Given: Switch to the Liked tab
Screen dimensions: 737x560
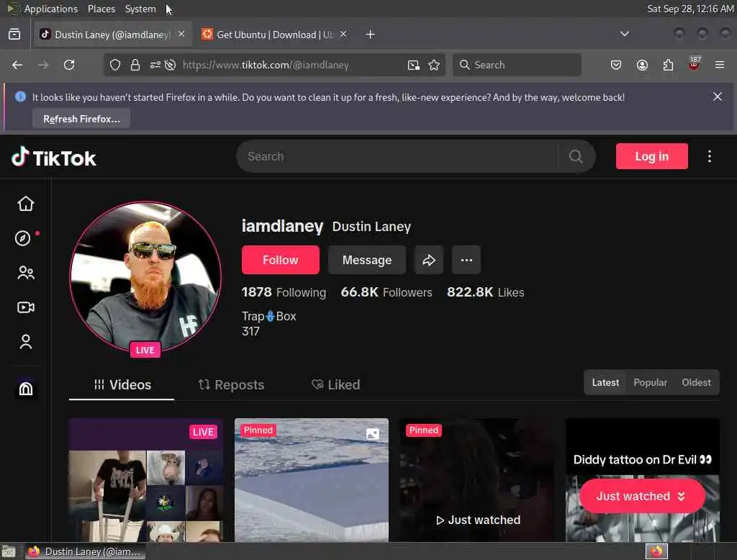Looking at the screenshot, I should (x=335, y=384).
